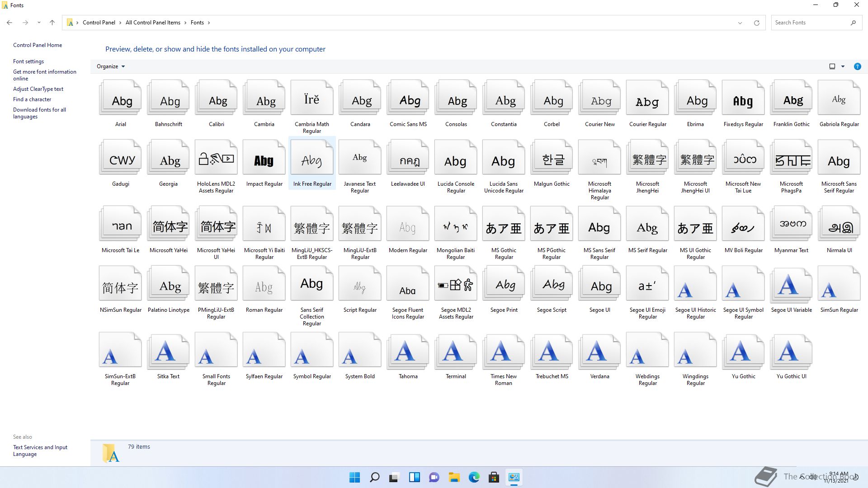Screen dimensions: 868x488
Task: Select the Script Regular font icon
Action: point(360,283)
